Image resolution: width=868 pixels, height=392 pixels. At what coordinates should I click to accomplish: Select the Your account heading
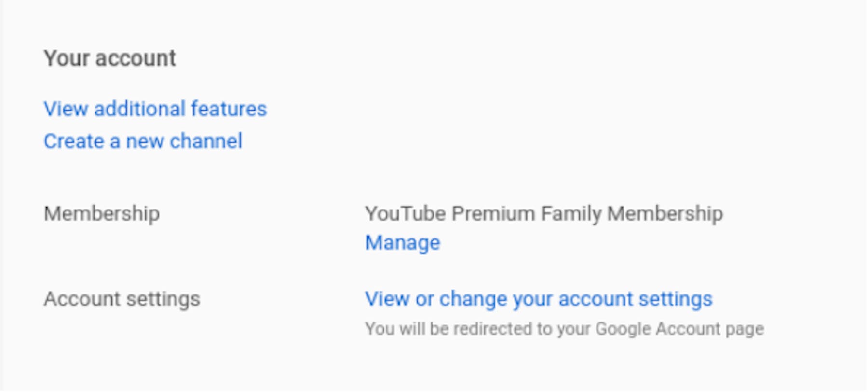pos(110,58)
